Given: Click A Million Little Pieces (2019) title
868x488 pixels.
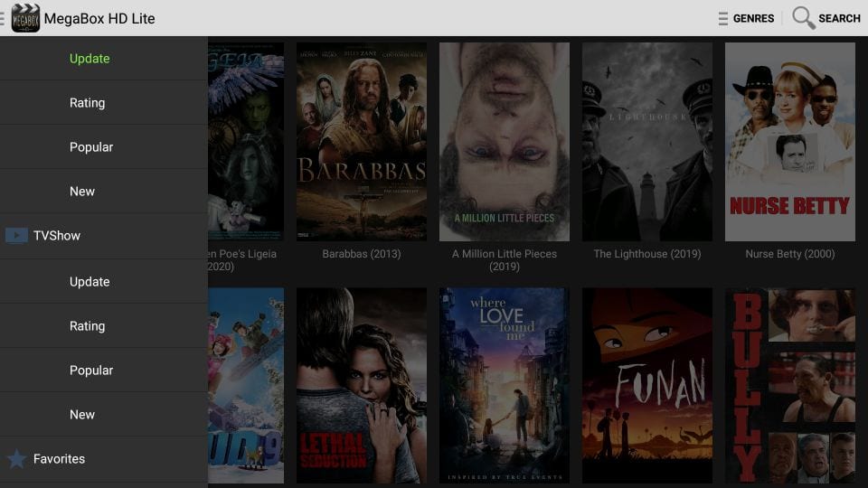Looking at the screenshot, I should click(x=505, y=260).
